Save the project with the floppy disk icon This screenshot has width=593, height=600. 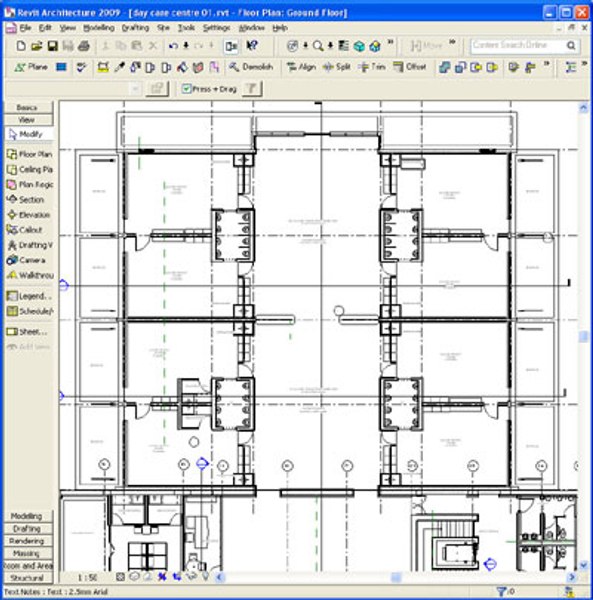pyautogui.click(x=52, y=46)
